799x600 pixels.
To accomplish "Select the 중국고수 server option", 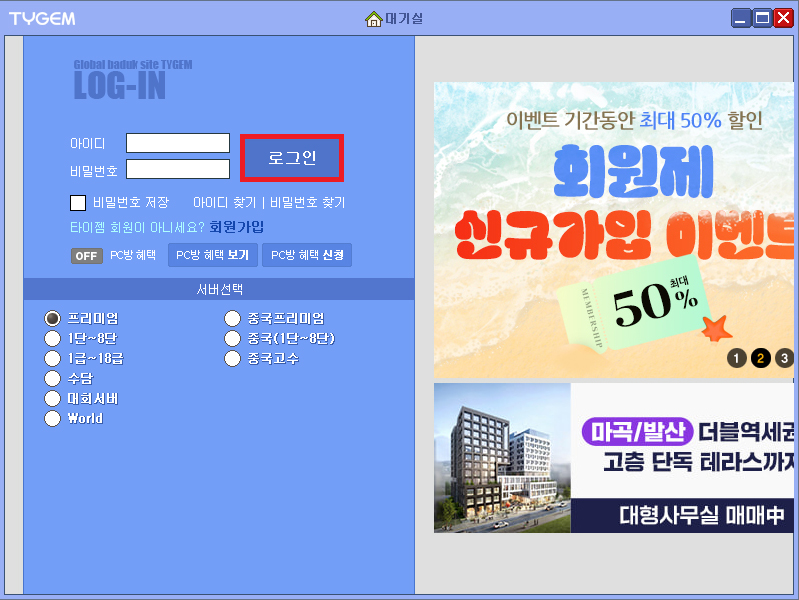I will pyautogui.click(x=232, y=358).
